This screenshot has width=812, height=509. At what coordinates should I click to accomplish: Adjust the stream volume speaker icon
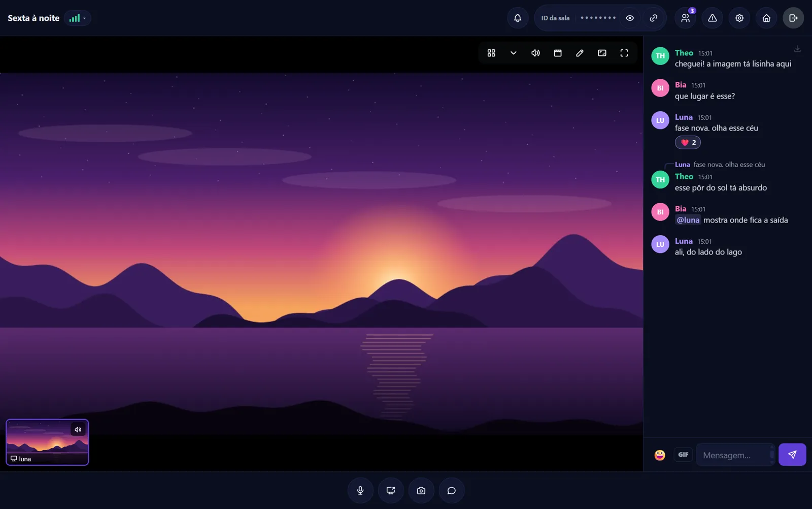[535, 53]
